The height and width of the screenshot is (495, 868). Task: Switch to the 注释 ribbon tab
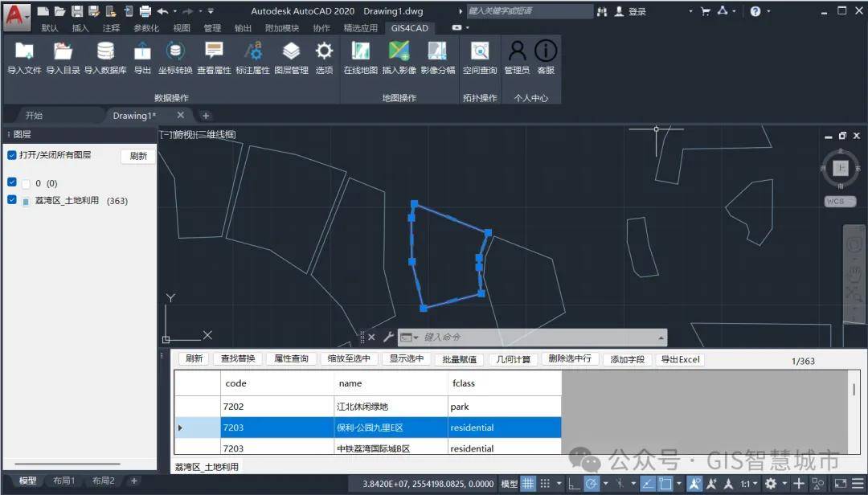(111, 27)
